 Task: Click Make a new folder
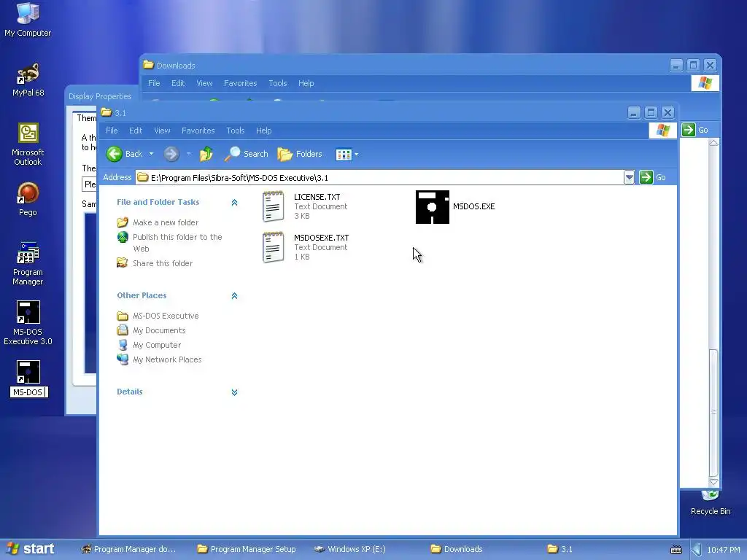(166, 222)
